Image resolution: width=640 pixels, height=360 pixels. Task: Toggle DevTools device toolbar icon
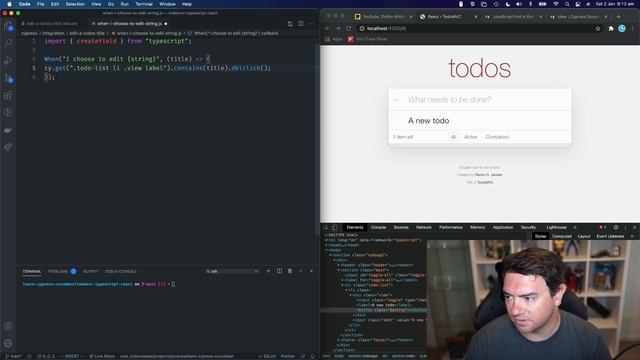pyautogui.click(x=334, y=227)
